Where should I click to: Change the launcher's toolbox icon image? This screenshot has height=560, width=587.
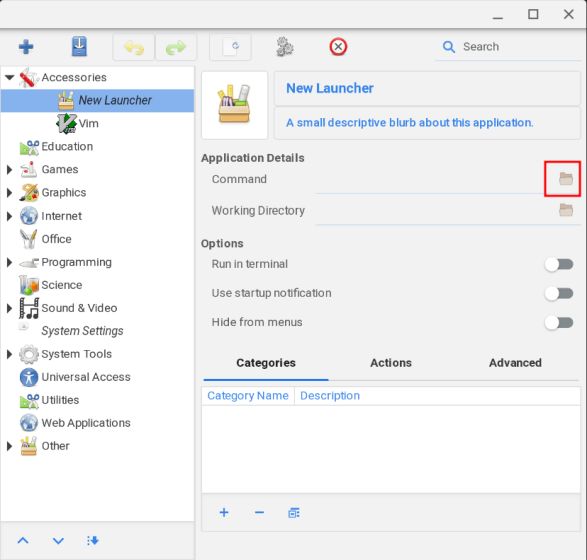pyautogui.click(x=235, y=105)
